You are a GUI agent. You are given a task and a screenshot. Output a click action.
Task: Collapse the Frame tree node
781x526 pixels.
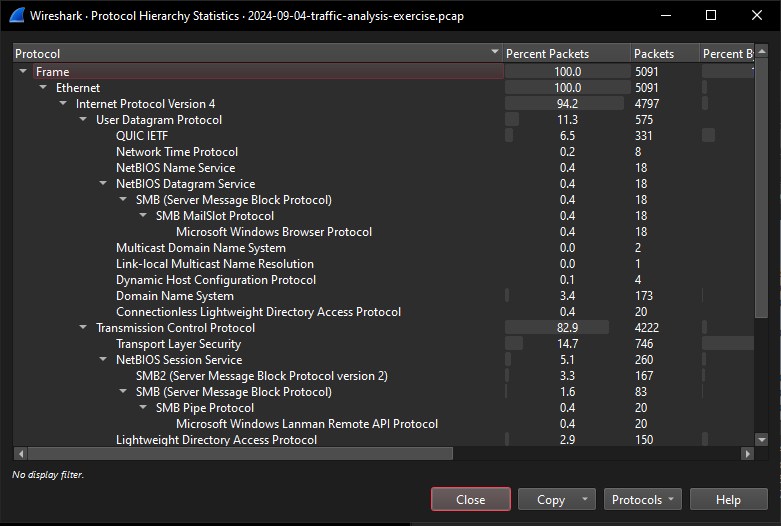[23, 71]
